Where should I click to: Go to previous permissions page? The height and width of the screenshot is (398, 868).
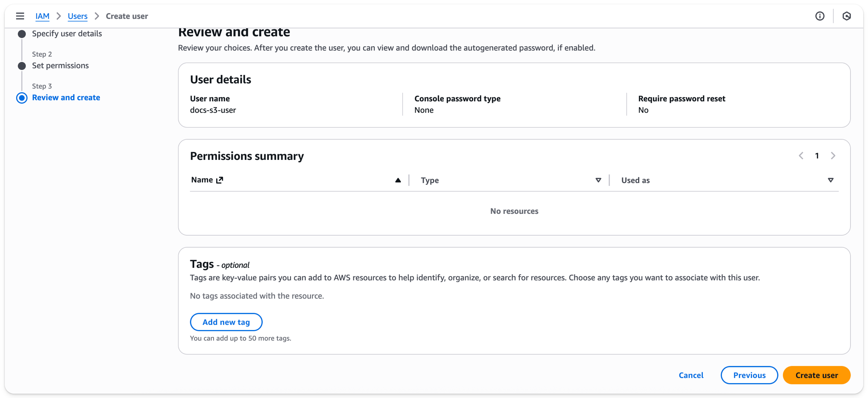(801, 156)
